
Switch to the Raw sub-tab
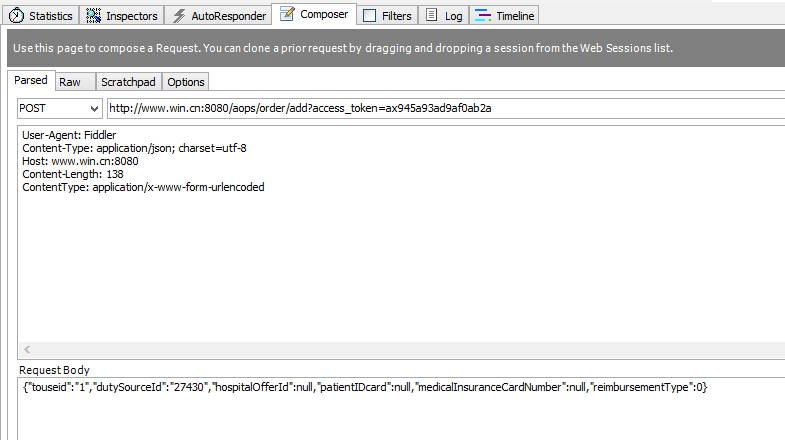(75, 82)
